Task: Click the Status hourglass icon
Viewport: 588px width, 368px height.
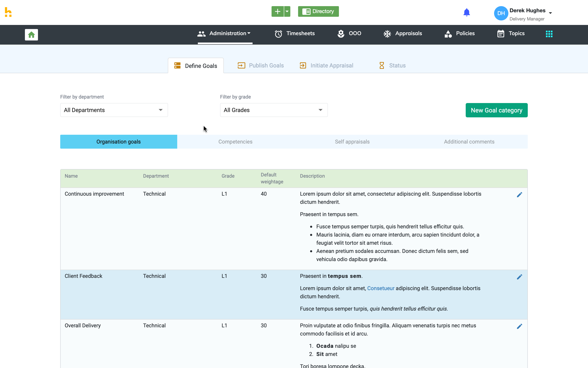Action: pos(382,65)
